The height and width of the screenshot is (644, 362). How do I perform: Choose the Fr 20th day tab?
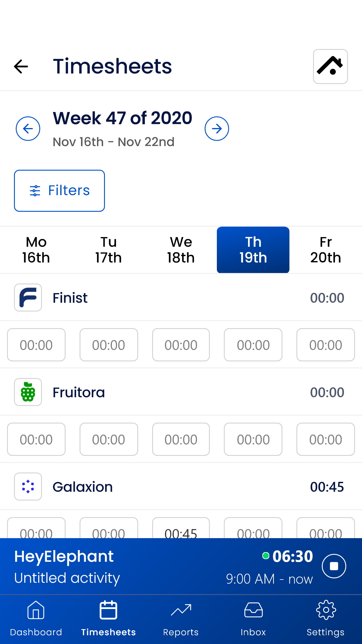tap(326, 250)
